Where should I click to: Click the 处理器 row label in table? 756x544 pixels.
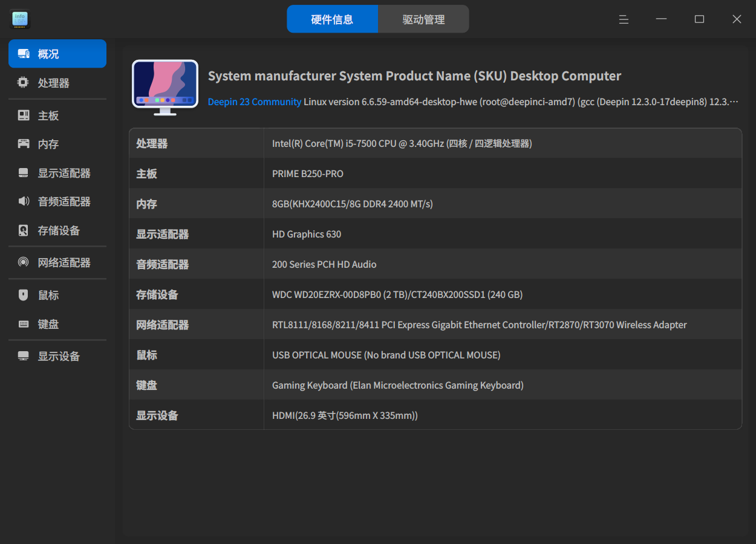(x=152, y=143)
